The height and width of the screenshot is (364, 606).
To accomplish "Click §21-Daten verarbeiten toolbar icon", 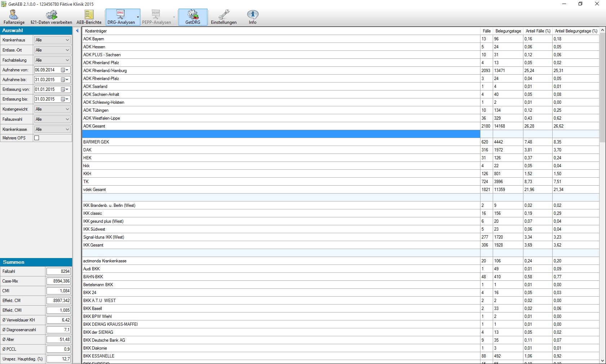I will coord(51,17).
